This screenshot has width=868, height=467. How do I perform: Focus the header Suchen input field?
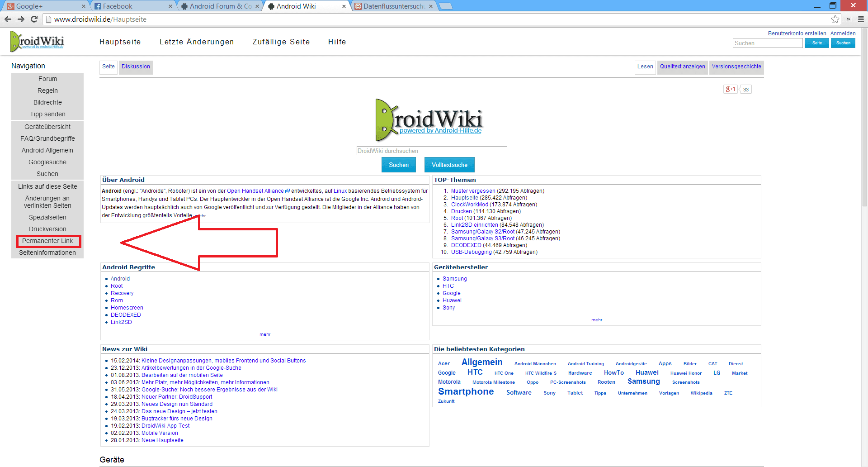coord(768,43)
